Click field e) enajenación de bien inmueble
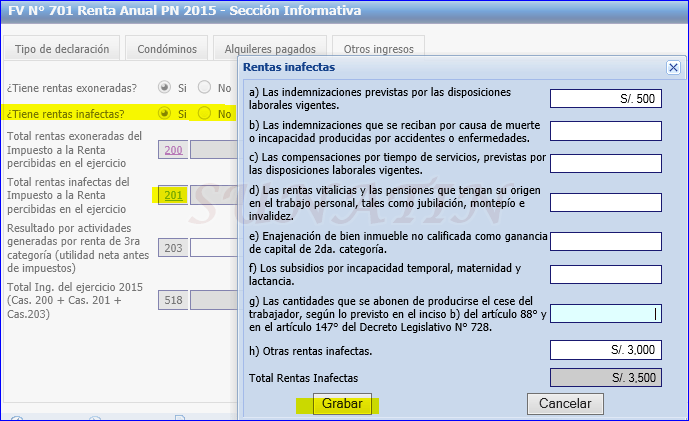This screenshot has height=421, width=689. click(606, 242)
